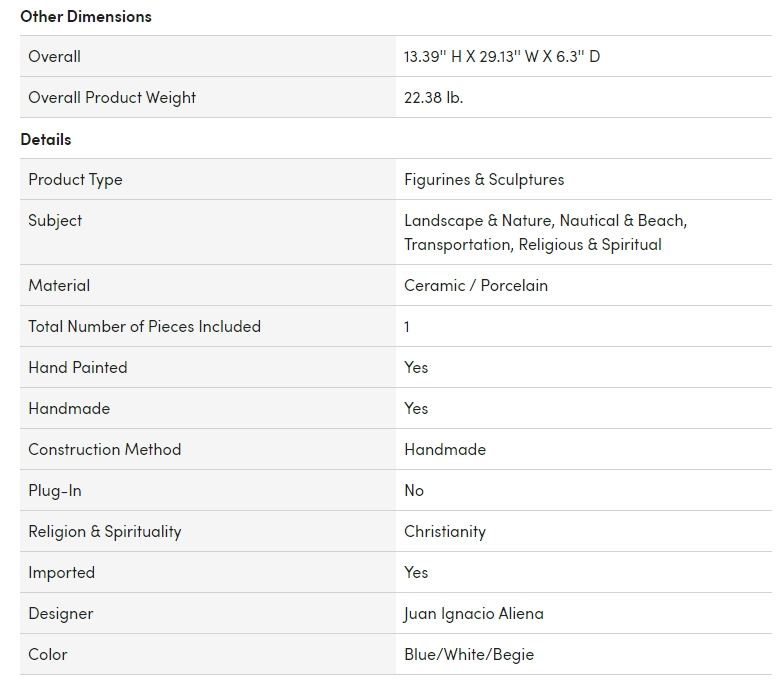Image resolution: width=782 pixels, height=687 pixels.
Task: Click the Product Type row label
Action: (75, 179)
